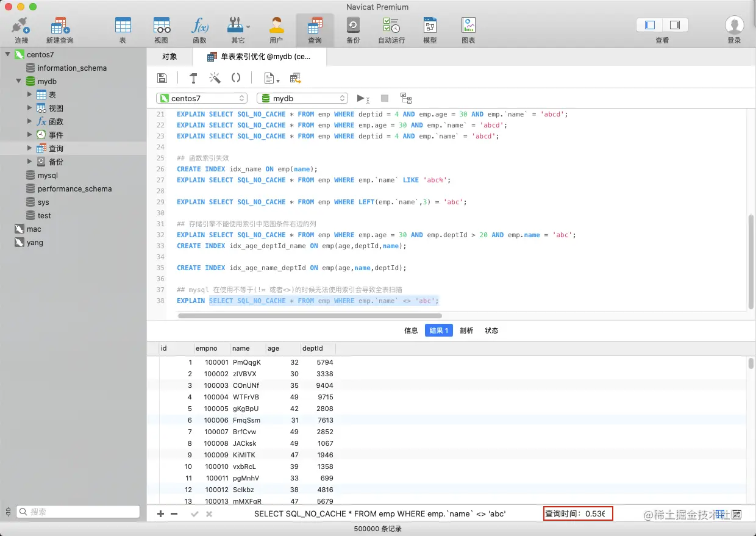Expand the 表 tables node in mydb
The image size is (756, 536).
pyautogui.click(x=30, y=95)
